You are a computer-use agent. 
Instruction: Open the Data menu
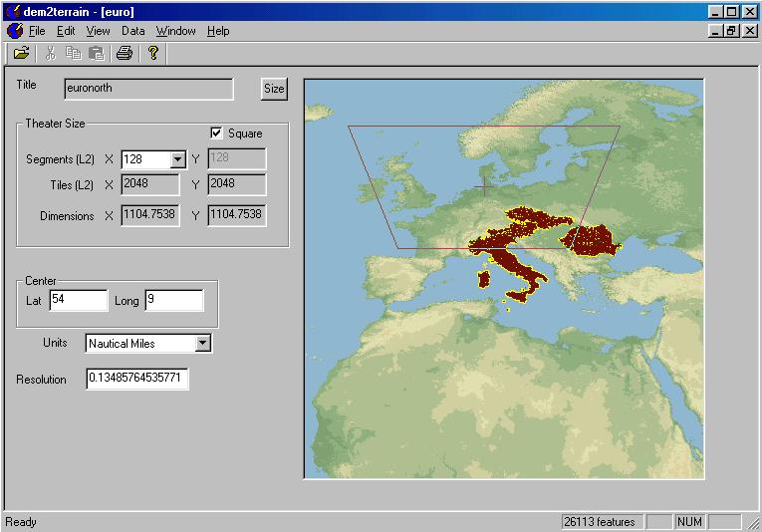pos(132,31)
